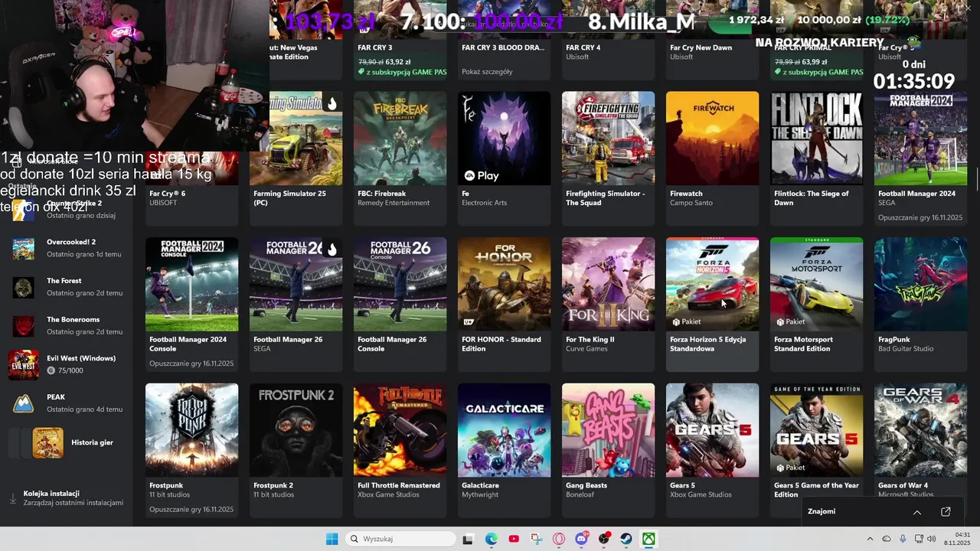The width and height of the screenshot is (980, 551).
Task: Open YouTube app in taskbar
Action: point(514,539)
